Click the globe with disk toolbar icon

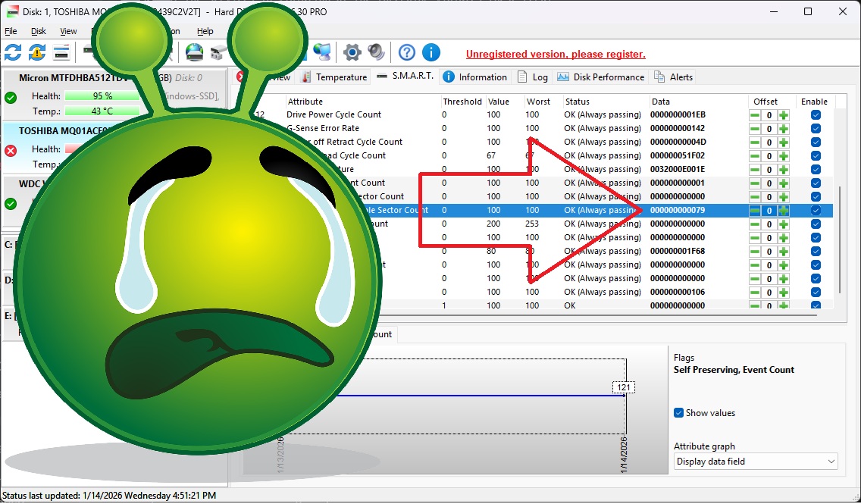tap(195, 52)
